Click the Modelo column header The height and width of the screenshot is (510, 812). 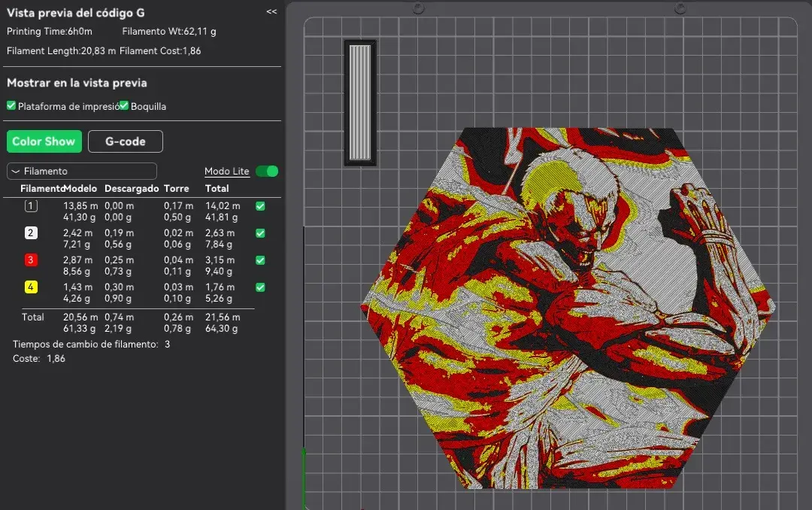80,189
